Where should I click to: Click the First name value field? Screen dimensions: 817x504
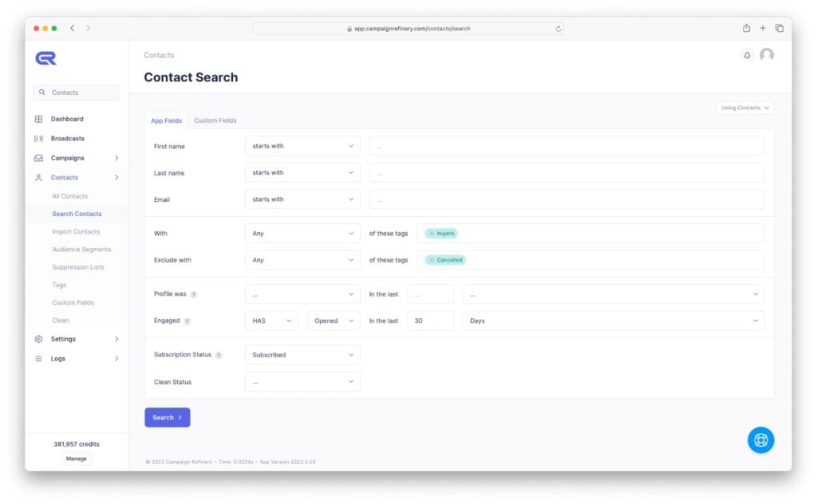tap(567, 146)
